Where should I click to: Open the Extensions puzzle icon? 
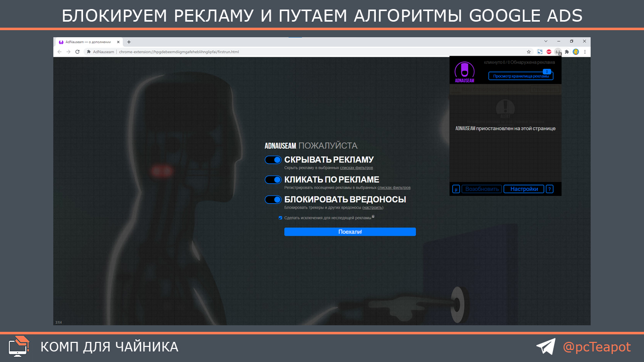pyautogui.click(x=567, y=52)
